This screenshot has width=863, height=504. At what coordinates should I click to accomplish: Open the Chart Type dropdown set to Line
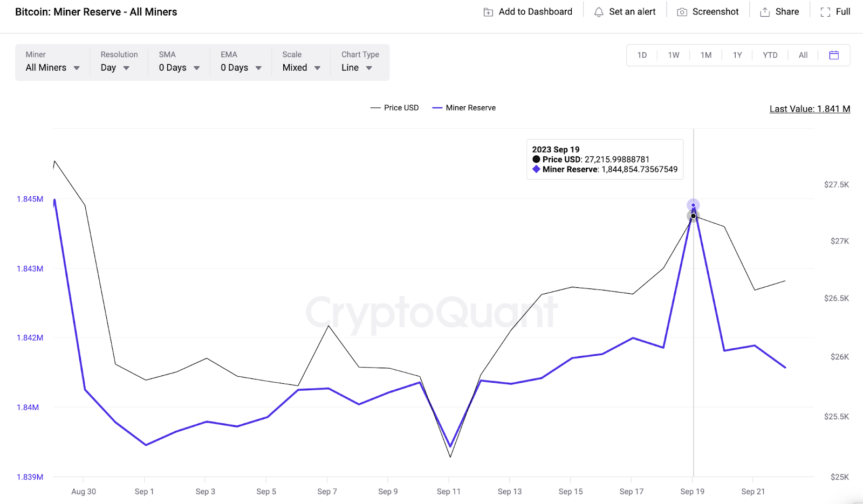click(357, 67)
